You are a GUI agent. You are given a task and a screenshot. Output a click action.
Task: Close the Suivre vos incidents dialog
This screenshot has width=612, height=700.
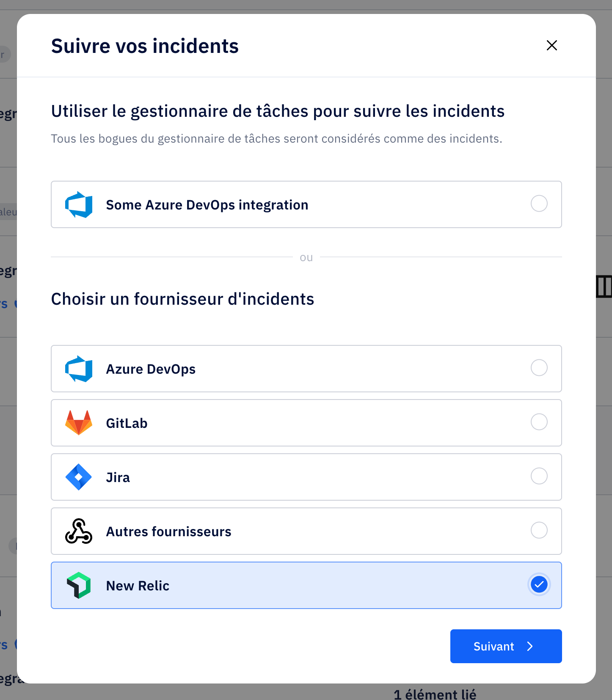pyautogui.click(x=552, y=45)
